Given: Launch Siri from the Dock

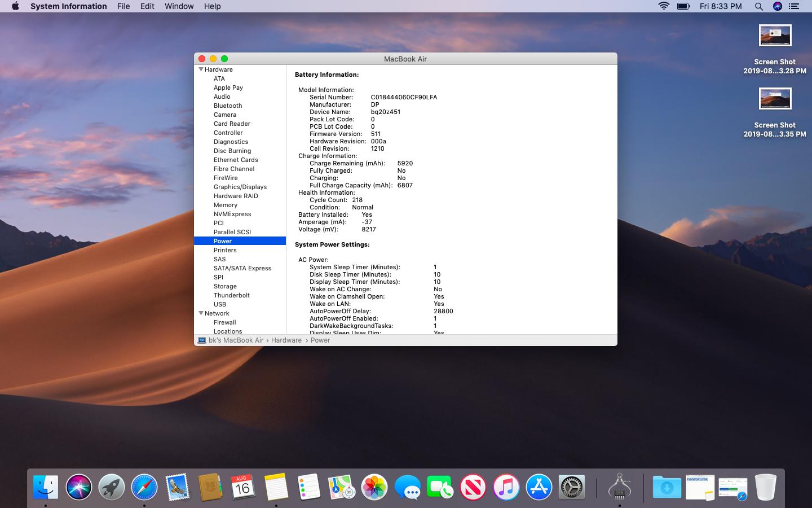Looking at the screenshot, I should pyautogui.click(x=78, y=487).
